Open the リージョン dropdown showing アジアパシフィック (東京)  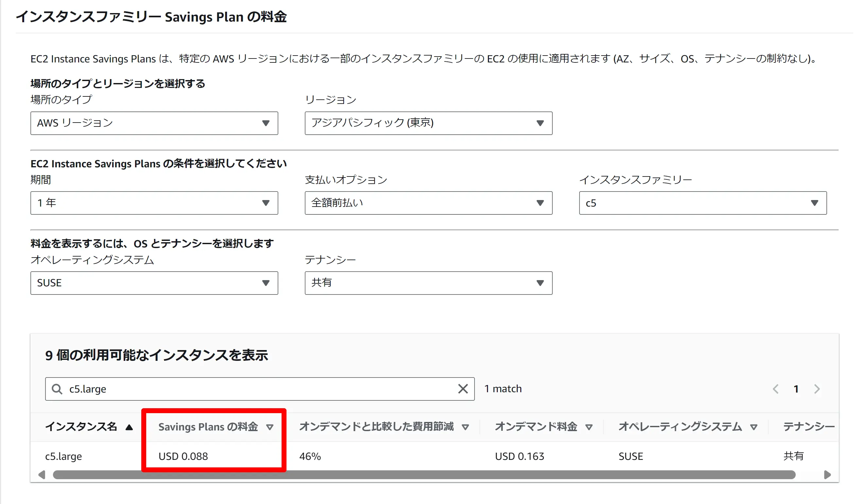tap(428, 123)
